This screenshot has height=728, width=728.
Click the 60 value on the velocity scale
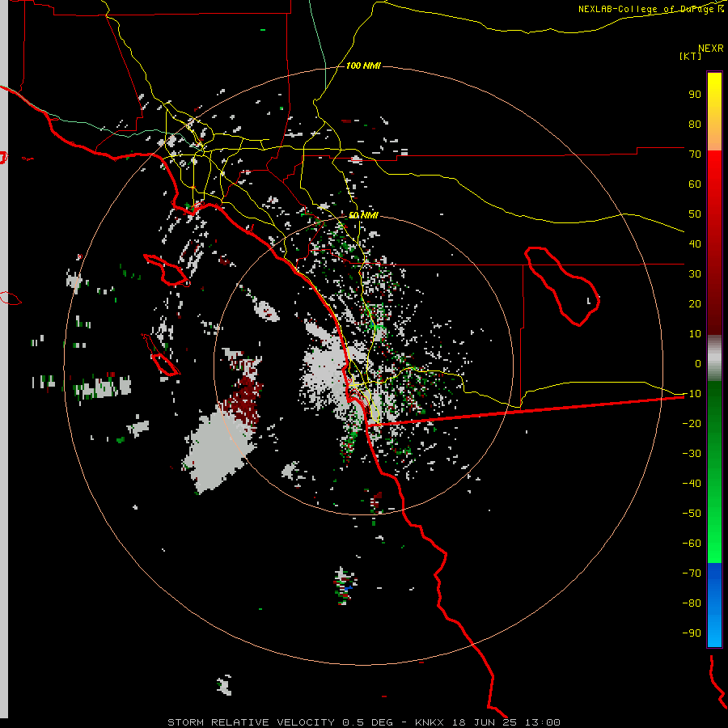point(695,184)
